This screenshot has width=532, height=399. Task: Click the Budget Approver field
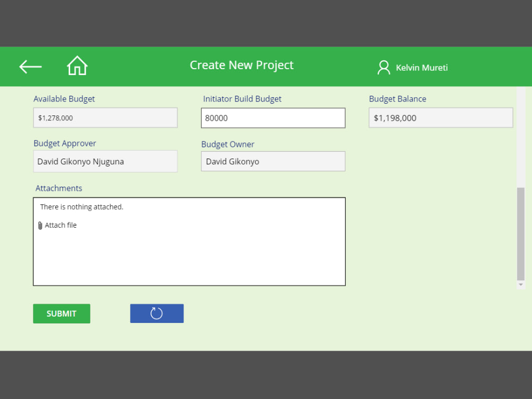(105, 162)
